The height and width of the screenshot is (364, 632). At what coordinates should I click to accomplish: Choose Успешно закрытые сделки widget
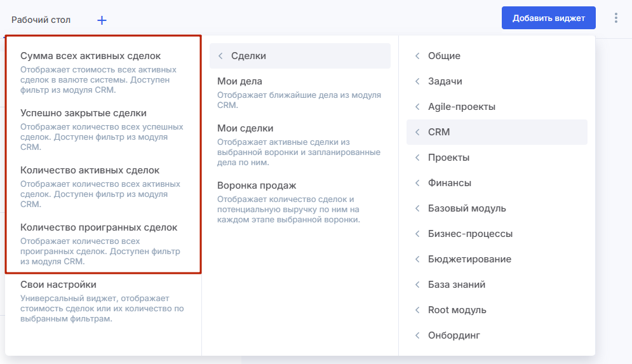83,113
